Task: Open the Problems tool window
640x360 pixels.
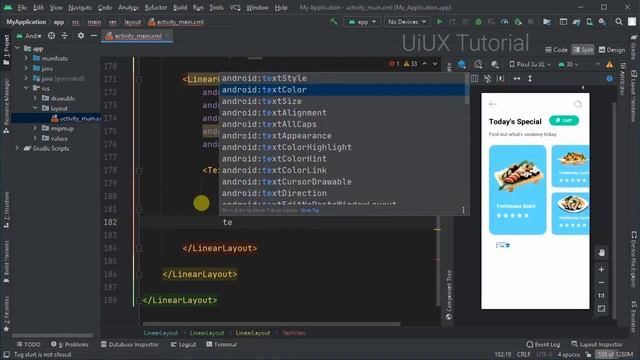Action: tap(70, 344)
